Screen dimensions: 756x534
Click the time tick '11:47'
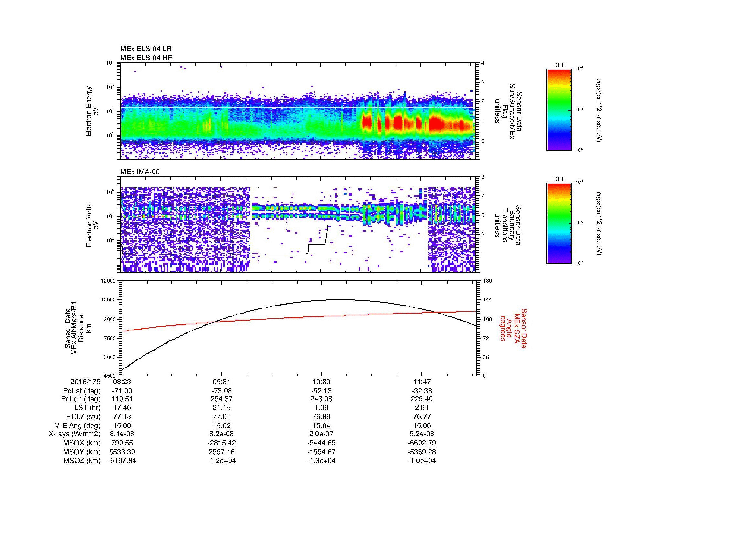[x=422, y=382]
